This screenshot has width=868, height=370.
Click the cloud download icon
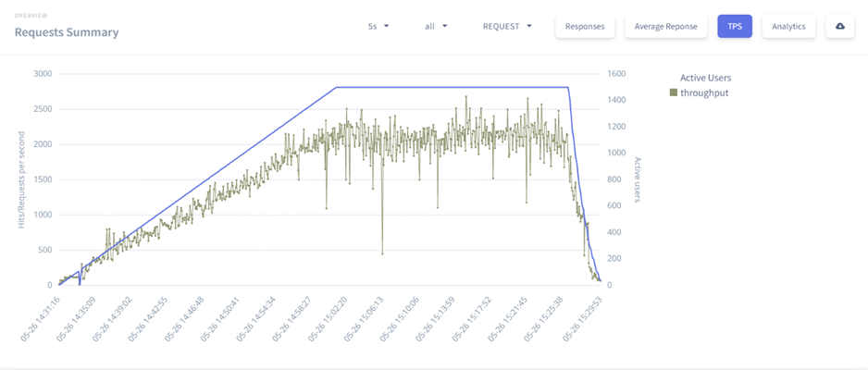coord(839,27)
